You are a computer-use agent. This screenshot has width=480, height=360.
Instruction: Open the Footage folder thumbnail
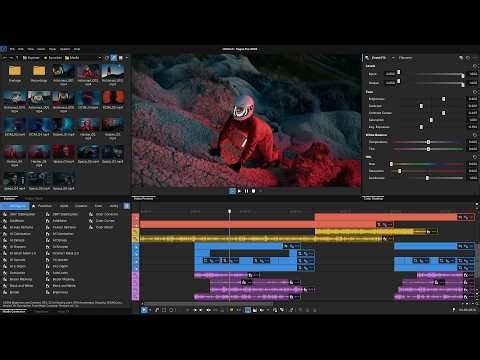15,74
